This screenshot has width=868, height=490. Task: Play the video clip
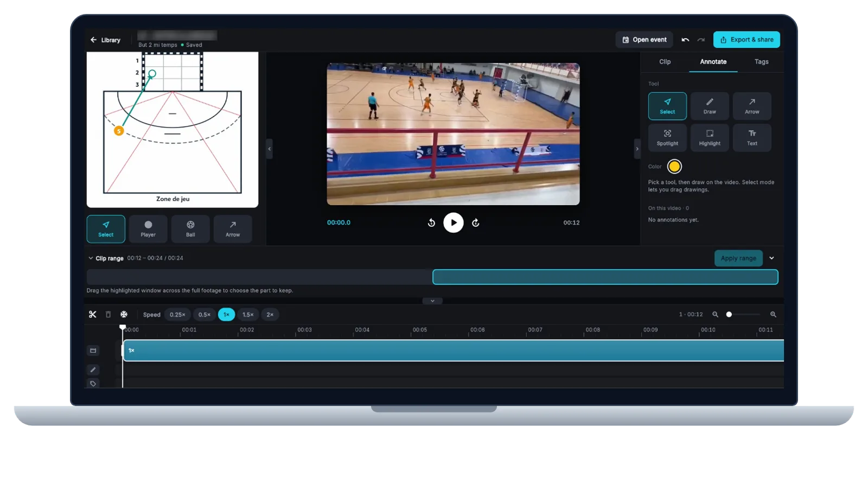pyautogui.click(x=454, y=222)
